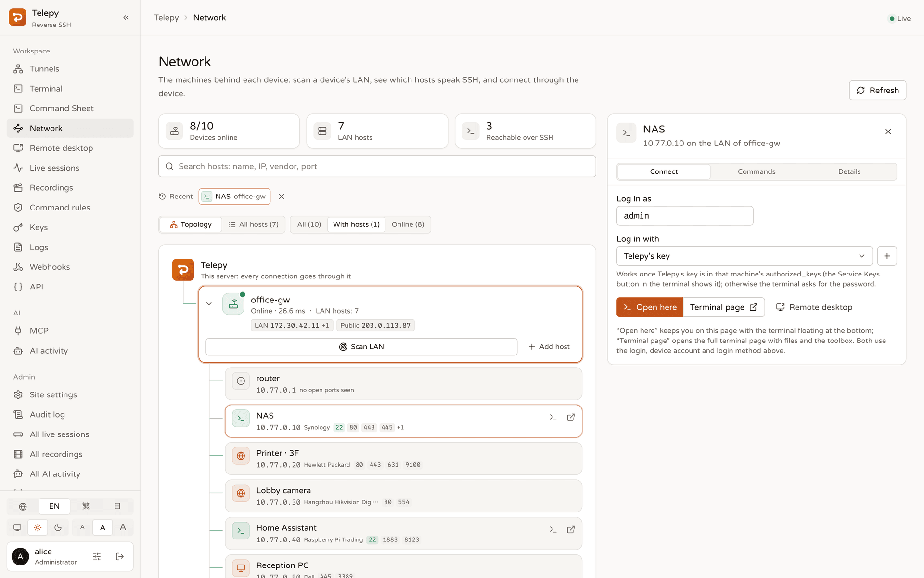Collapse office-gw device chevron
Image resolution: width=924 pixels, height=578 pixels.
point(209,304)
